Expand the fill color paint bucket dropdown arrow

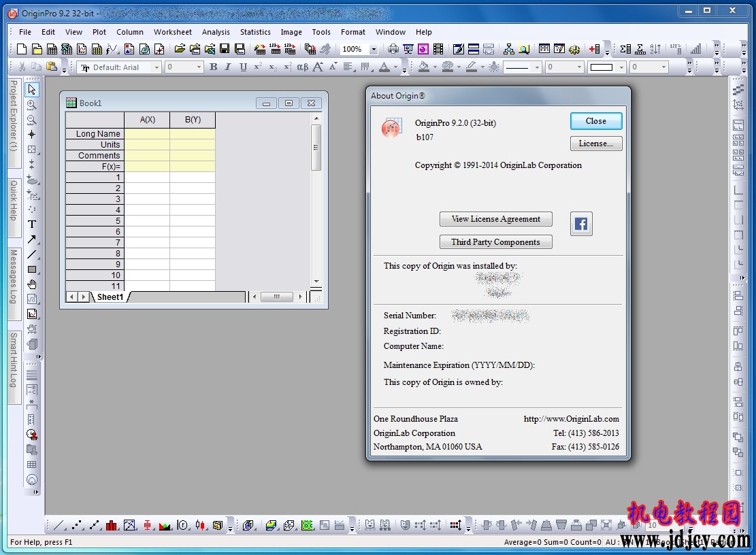tap(435, 67)
